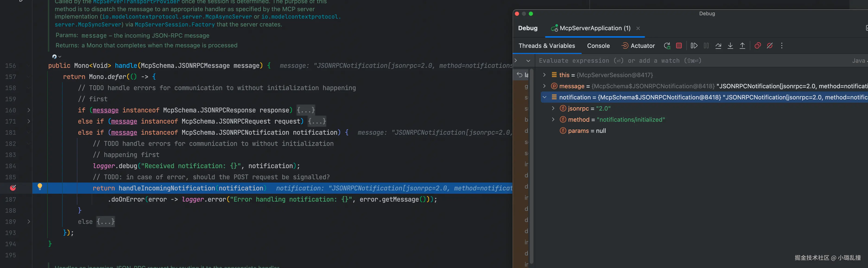Stop the debug session
This screenshot has width=868, height=268.
click(x=679, y=46)
